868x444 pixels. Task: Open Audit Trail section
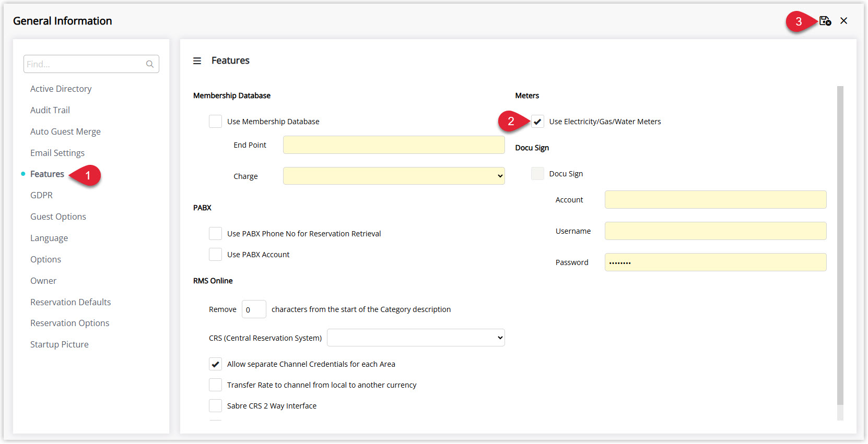(50, 110)
